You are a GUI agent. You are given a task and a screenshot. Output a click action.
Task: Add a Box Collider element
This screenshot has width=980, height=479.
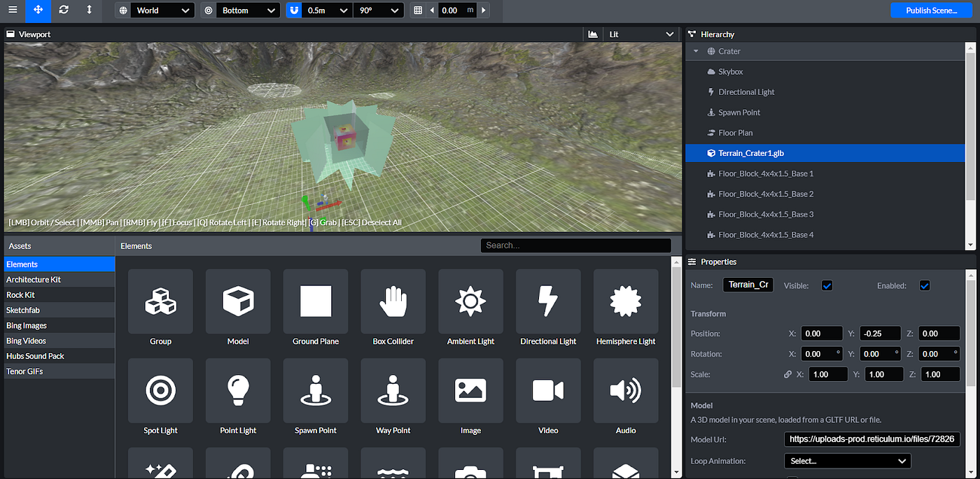pos(393,308)
